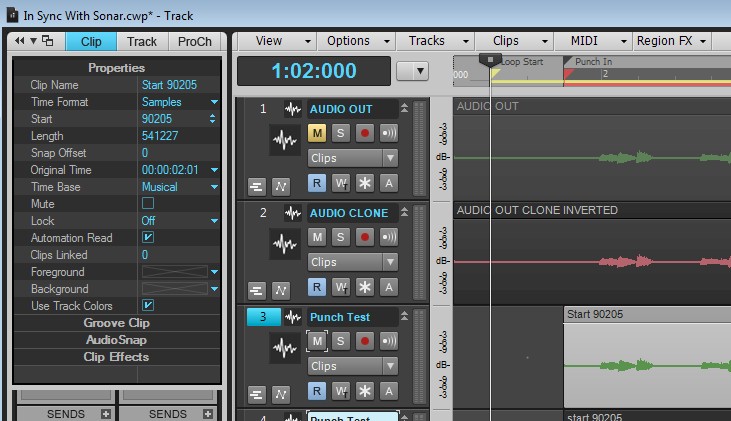Open the Region FX menu
Viewport: 731px width, 421px height.
pos(672,41)
